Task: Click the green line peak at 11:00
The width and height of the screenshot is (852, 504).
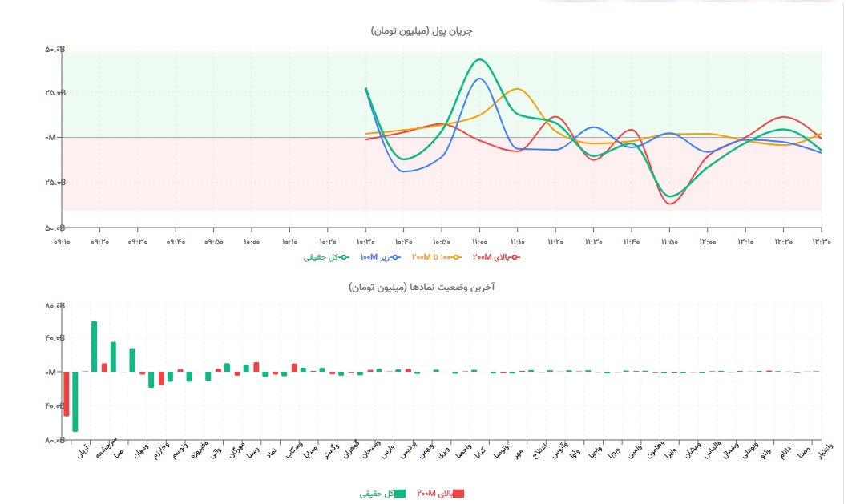Action: (479, 59)
